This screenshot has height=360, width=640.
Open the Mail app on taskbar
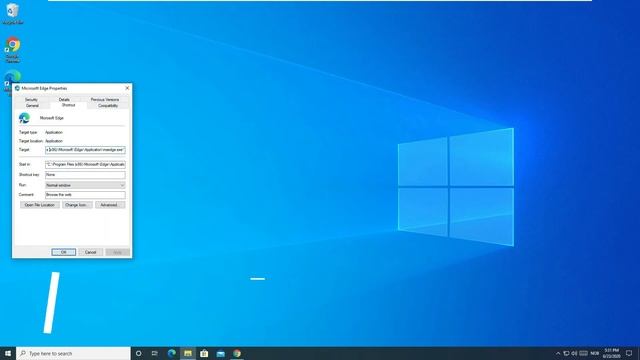(x=220, y=353)
